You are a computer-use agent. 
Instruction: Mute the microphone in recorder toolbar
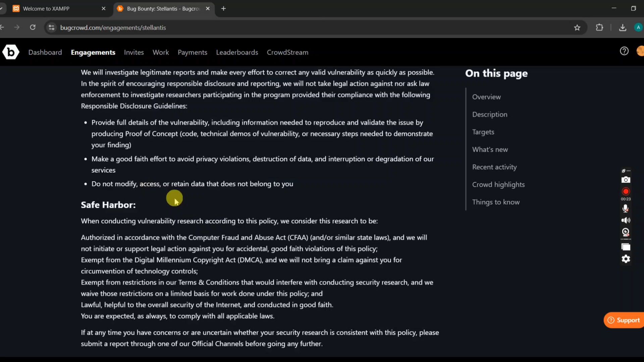click(x=626, y=208)
